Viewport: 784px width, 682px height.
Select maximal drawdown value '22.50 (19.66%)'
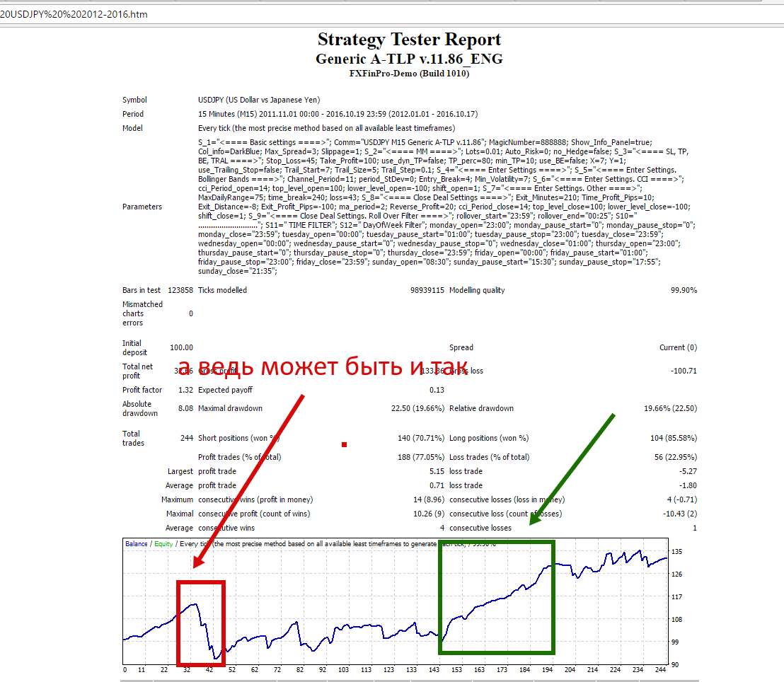point(417,408)
